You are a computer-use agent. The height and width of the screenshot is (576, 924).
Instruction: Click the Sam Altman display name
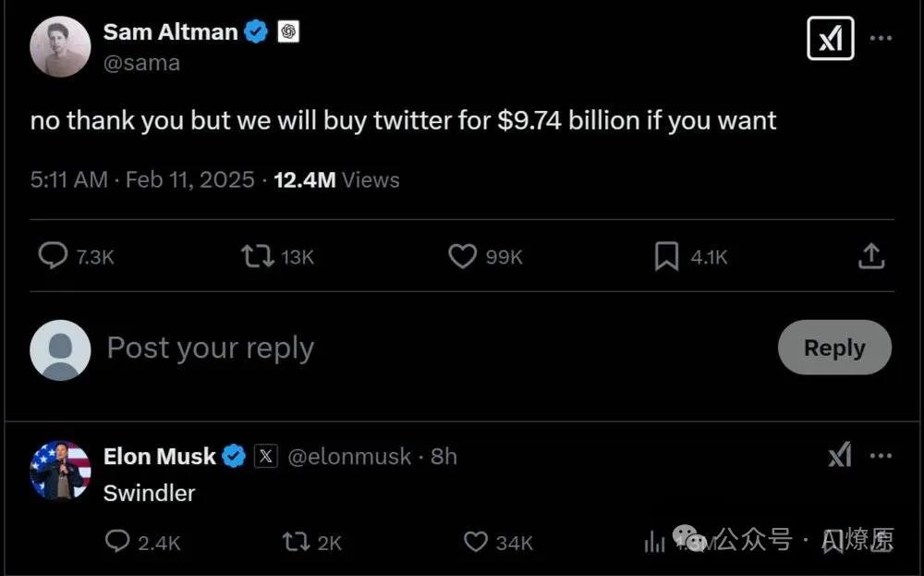tap(170, 31)
